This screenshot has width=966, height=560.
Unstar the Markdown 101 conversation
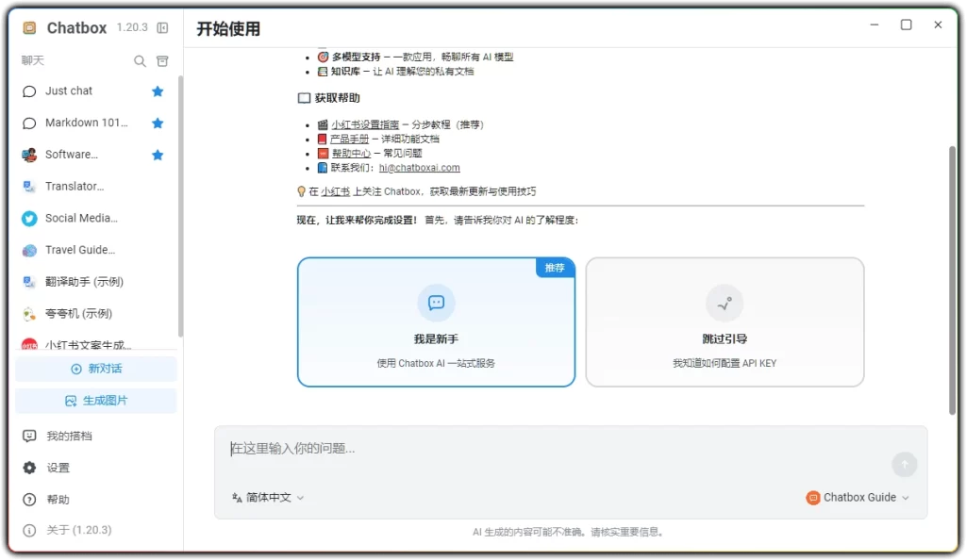[x=158, y=124]
